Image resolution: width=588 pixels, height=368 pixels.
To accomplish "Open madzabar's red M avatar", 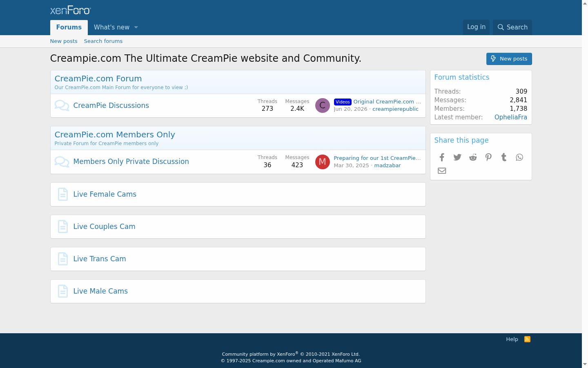I will pos(322,162).
